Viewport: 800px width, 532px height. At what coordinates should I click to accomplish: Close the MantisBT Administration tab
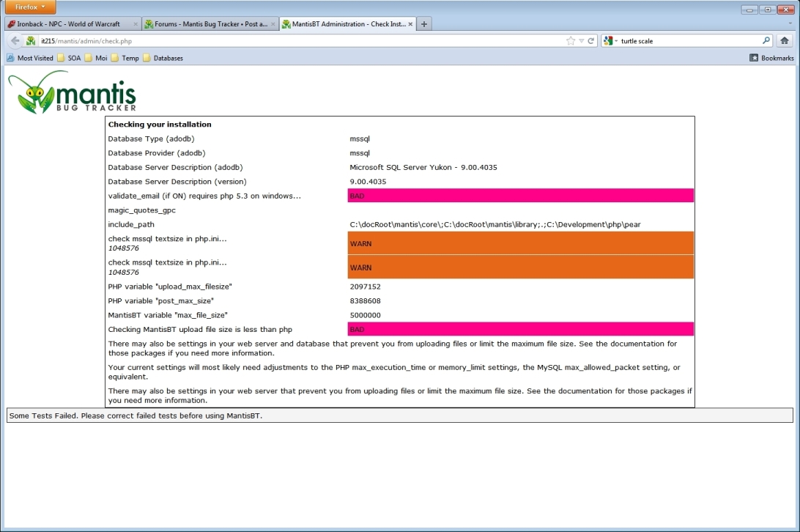411,24
